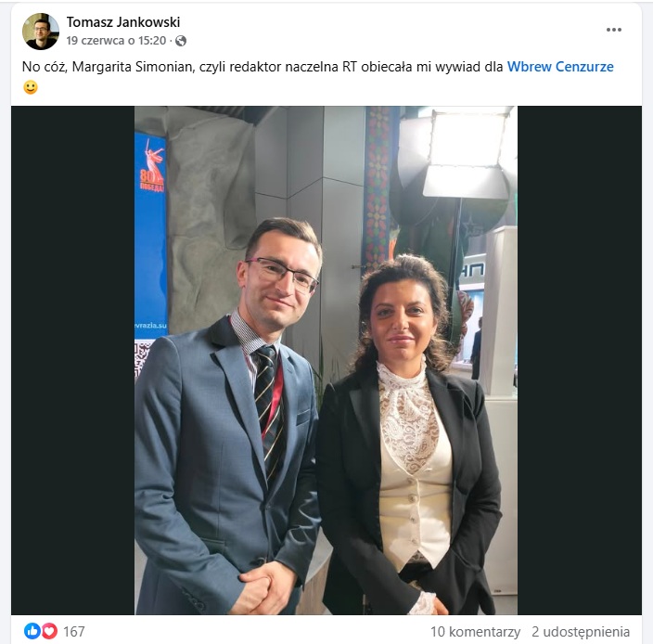The image size is (653, 644).
Task: Open the Tomasz Jankowski profile name link
Action: click(123, 22)
